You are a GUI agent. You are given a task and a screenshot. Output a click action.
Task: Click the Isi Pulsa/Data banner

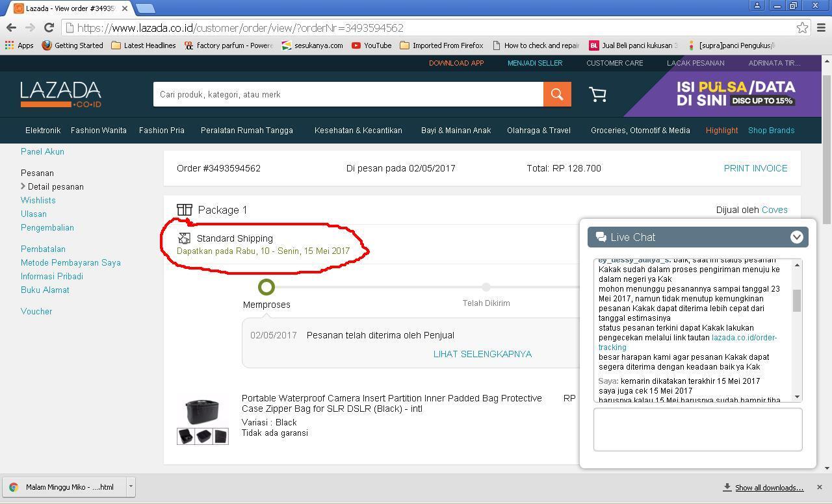(x=736, y=94)
